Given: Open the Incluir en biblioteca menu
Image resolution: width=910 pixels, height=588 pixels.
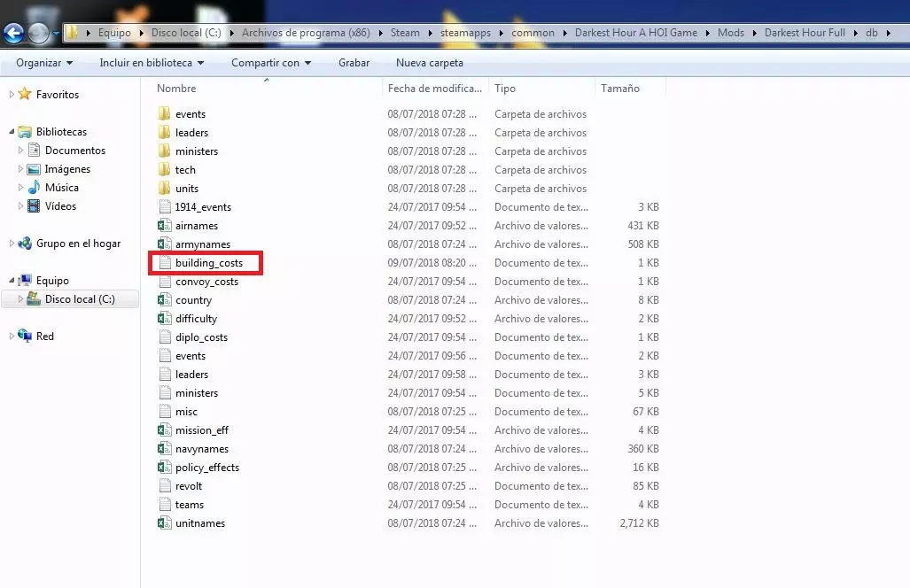Looking at the screenshot, I should coord(152,63).
